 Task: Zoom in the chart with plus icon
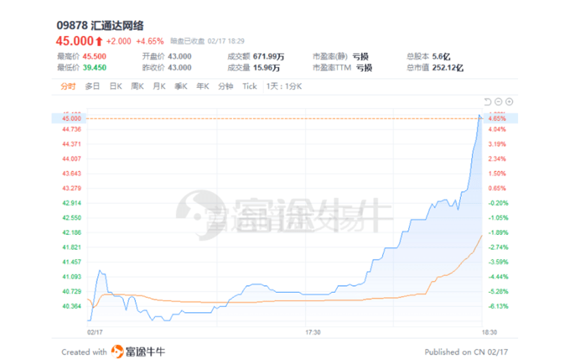coord(509,102)
